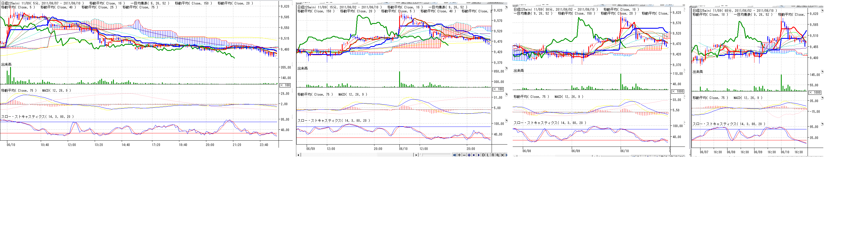Open the 15-minute price panel corner dropdown

click(x=506, y=7)
